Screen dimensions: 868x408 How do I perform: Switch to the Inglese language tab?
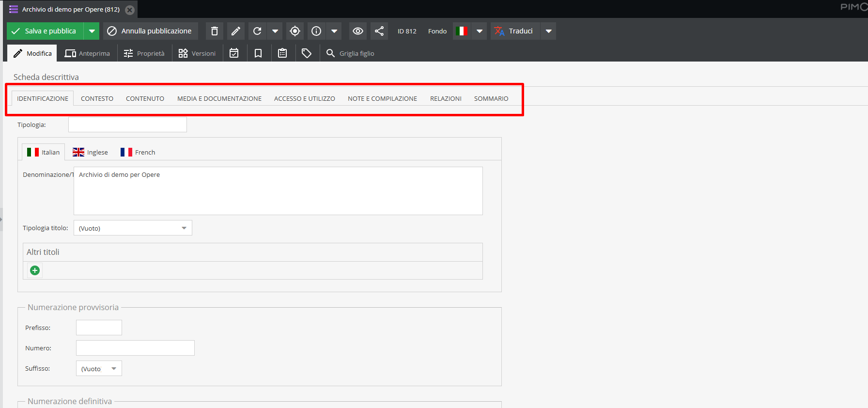click(90, 152)
